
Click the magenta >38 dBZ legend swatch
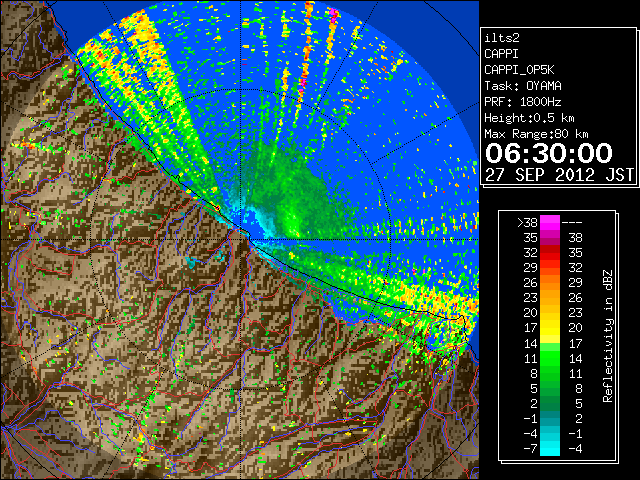pos(550,222)
